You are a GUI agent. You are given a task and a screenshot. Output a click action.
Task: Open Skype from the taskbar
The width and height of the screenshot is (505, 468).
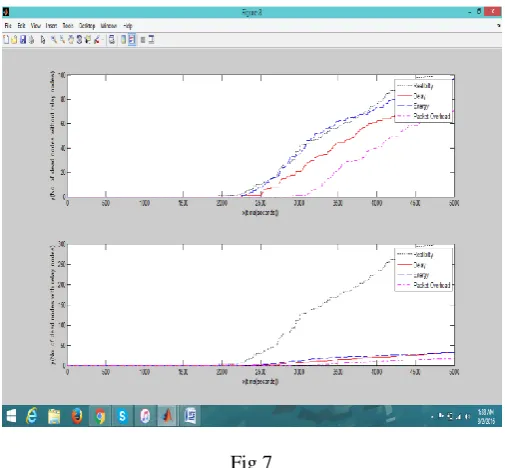(x=122, y=416)
